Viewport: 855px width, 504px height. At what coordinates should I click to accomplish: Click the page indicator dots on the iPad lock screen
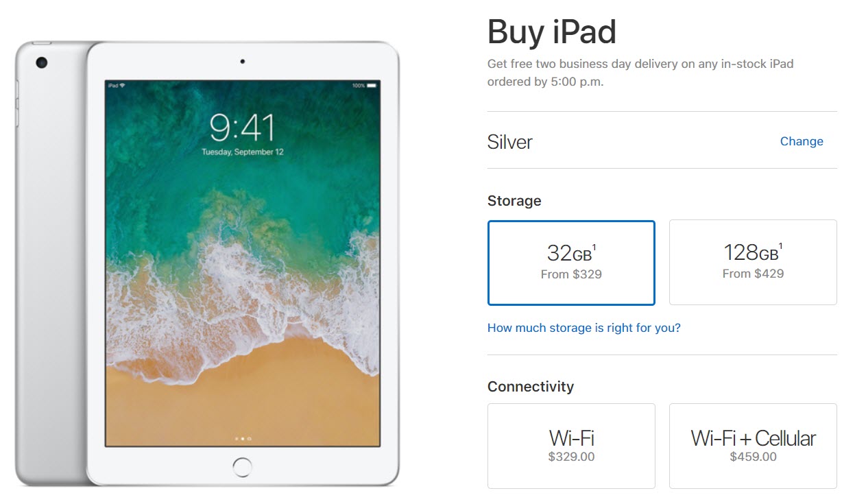pyautogui.click(x=243, y=437)
